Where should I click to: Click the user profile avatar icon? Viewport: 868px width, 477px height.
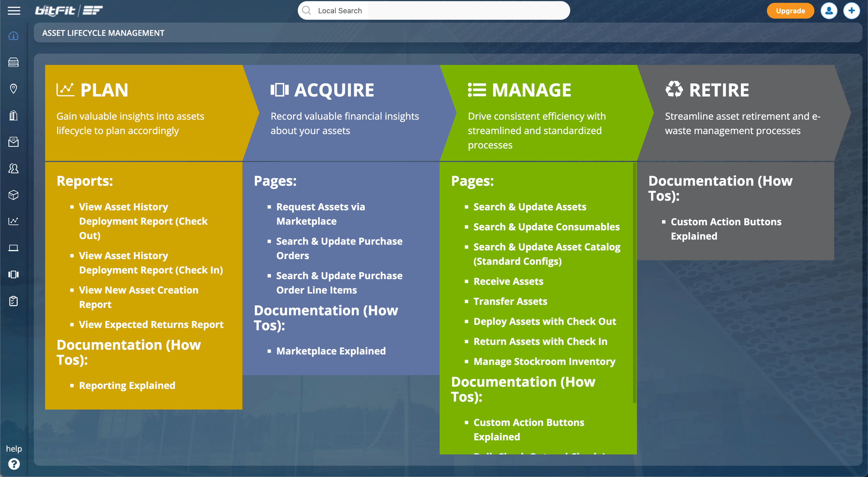(829, 11)
